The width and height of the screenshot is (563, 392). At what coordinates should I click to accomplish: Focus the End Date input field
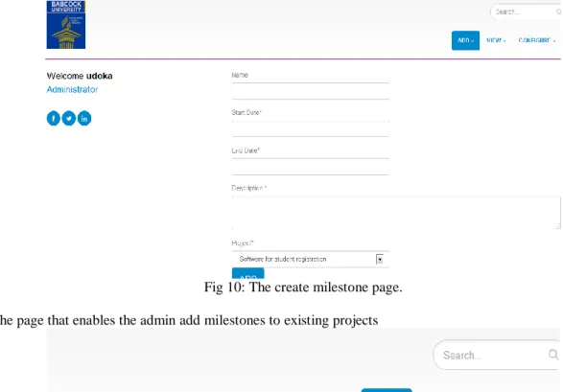coord(310,167)
